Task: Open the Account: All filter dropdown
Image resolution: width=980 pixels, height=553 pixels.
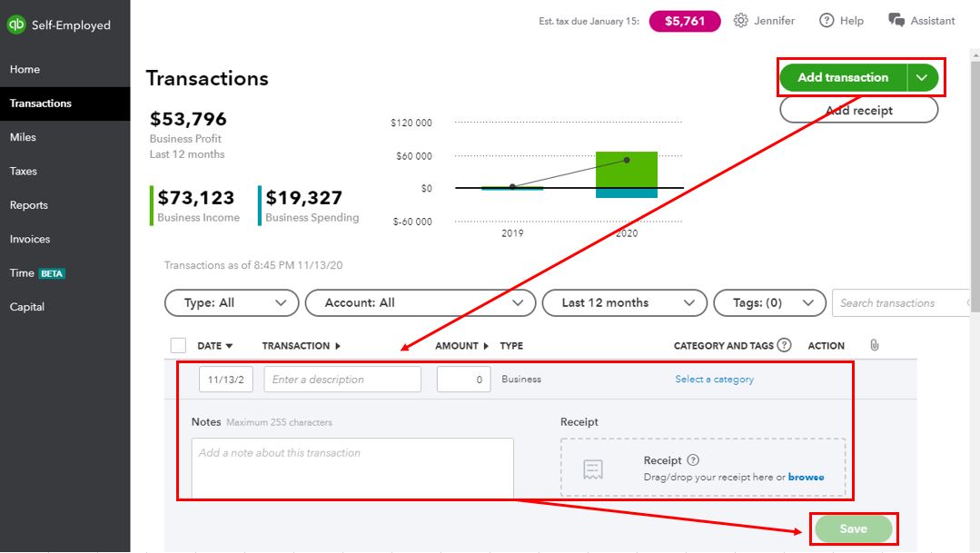Action: point(421,303)
